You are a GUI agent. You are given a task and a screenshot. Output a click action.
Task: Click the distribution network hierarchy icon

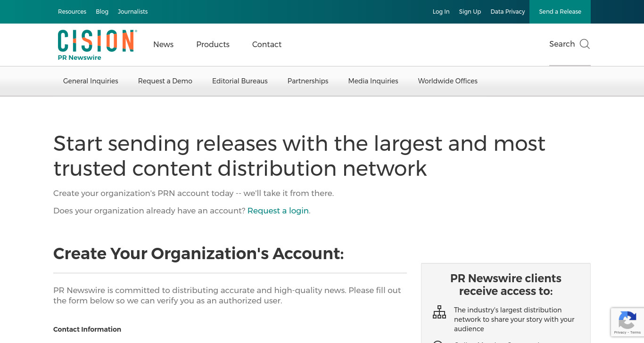point(439,312)
